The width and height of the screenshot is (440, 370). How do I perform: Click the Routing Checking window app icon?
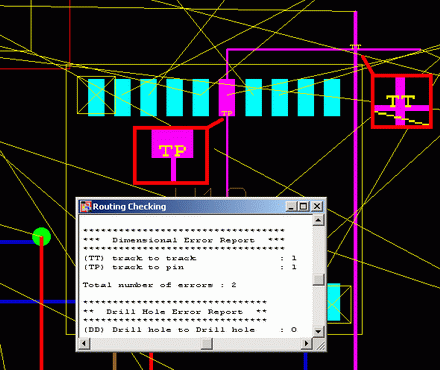pyautogui.click(x=86, y=206)
